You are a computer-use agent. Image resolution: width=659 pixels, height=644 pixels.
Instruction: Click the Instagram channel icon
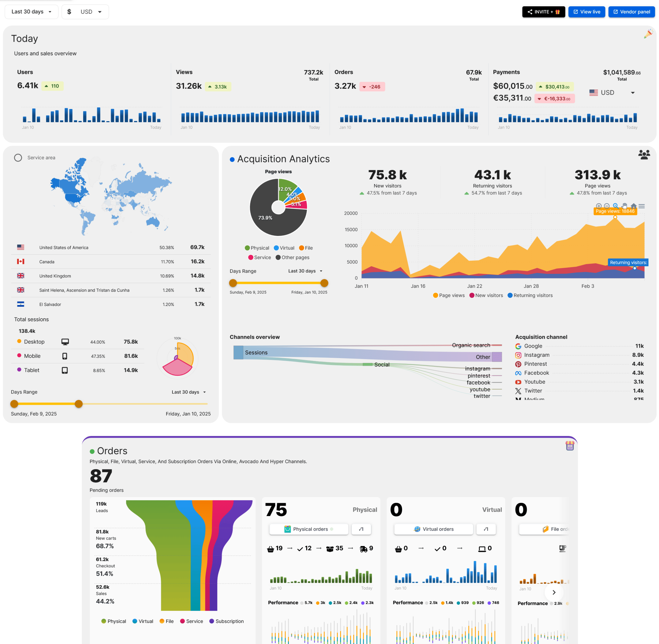click(518, 355)
